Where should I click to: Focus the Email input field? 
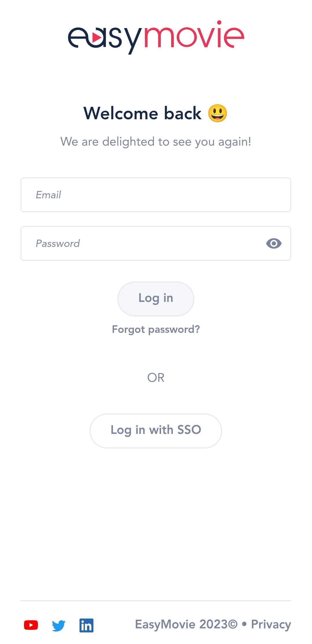tap(156, 195)
